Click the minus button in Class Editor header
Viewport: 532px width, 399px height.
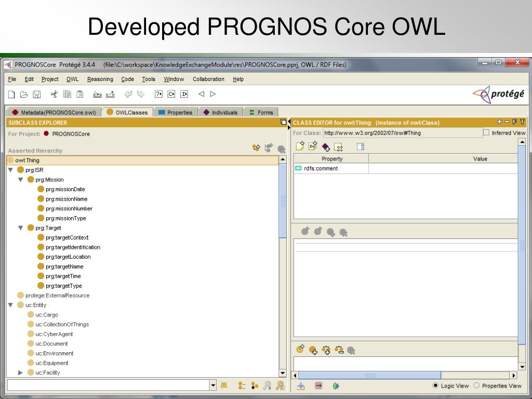tap(507, 122)
